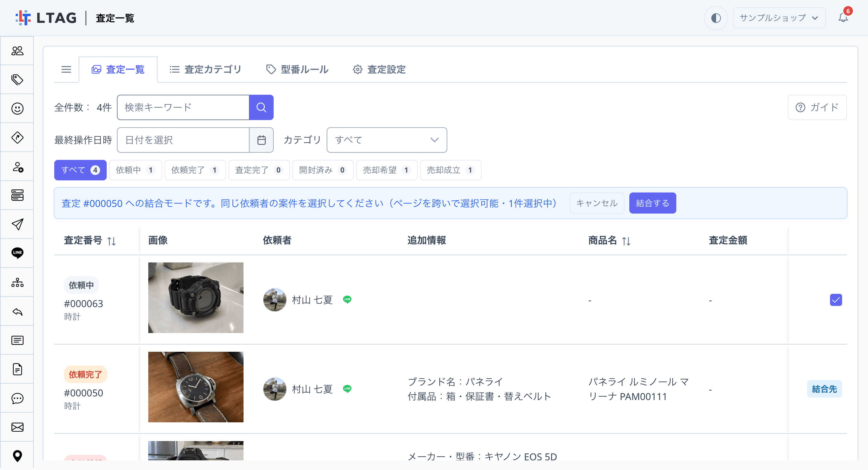Open the customers icon in sidebar
Viewport: 868px width, 470px height.
coord(17,51)
